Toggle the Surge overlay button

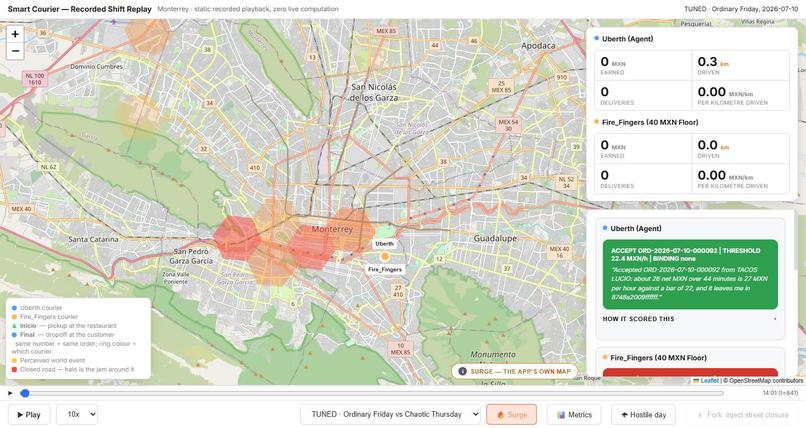pyautogui.click(x=511, y=415)
